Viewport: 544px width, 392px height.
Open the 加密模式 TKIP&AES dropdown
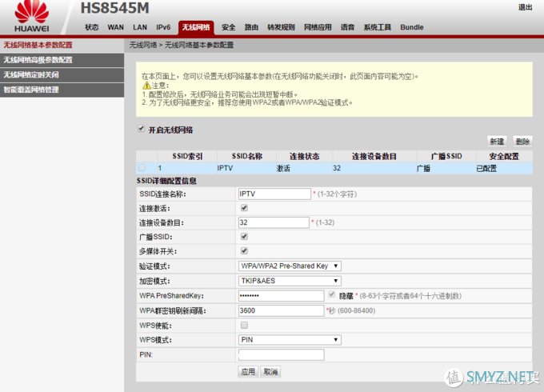(290, 281)
